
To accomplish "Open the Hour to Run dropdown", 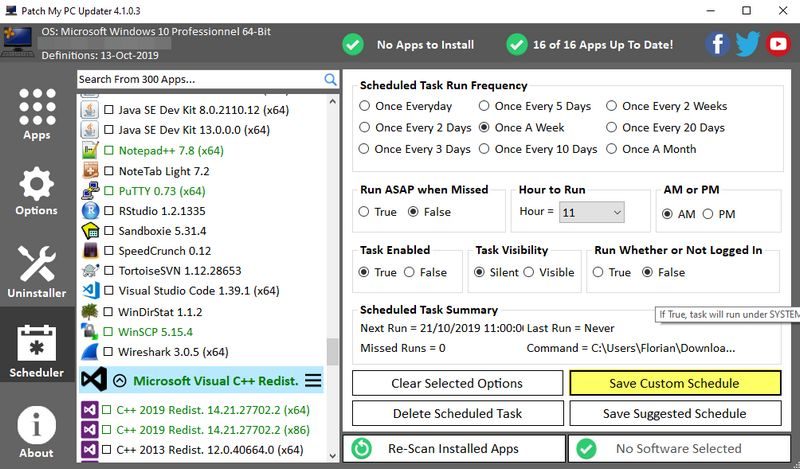I will tap(591, 212).
